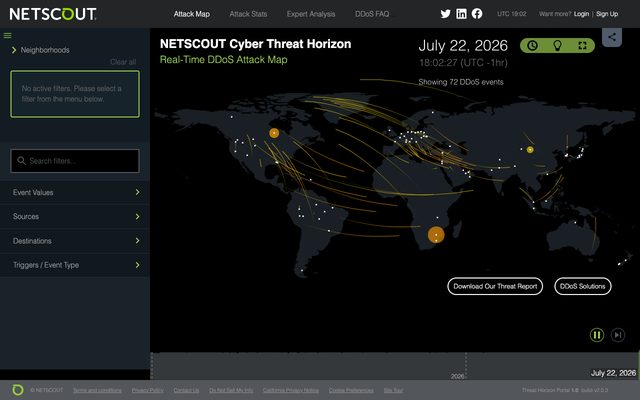Click the search magnifier icon

click(x=21, y=161)
